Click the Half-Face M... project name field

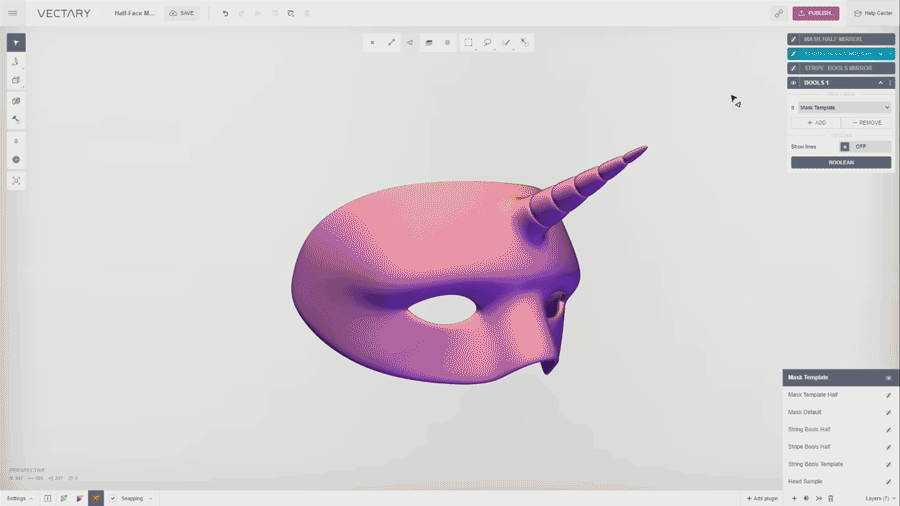click(134, 14)
